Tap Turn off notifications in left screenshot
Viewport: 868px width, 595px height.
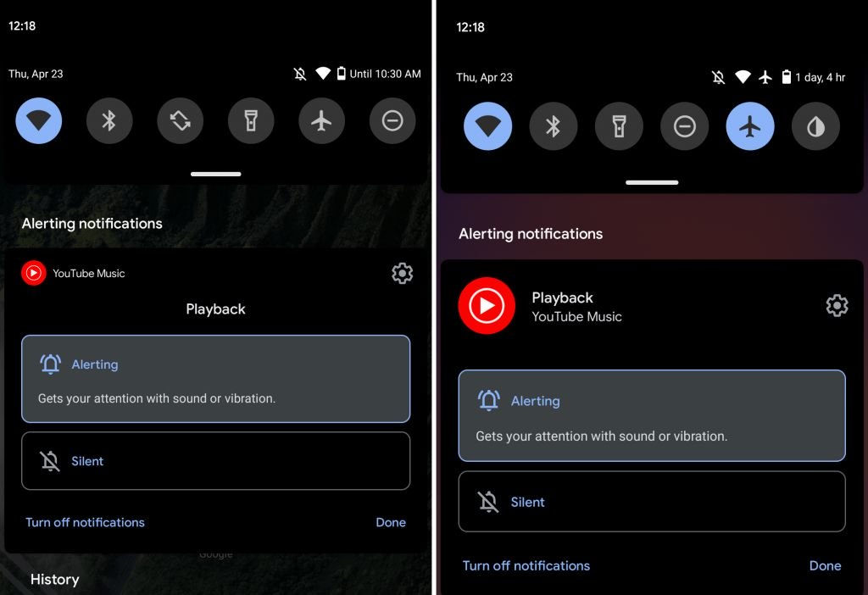(85, 522)
